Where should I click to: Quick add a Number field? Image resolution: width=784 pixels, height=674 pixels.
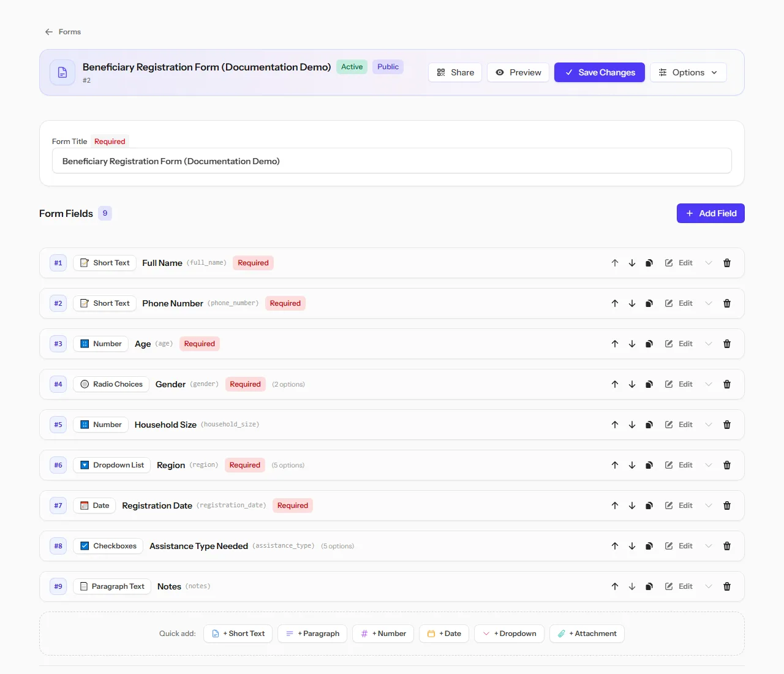[x=383, y=634]
